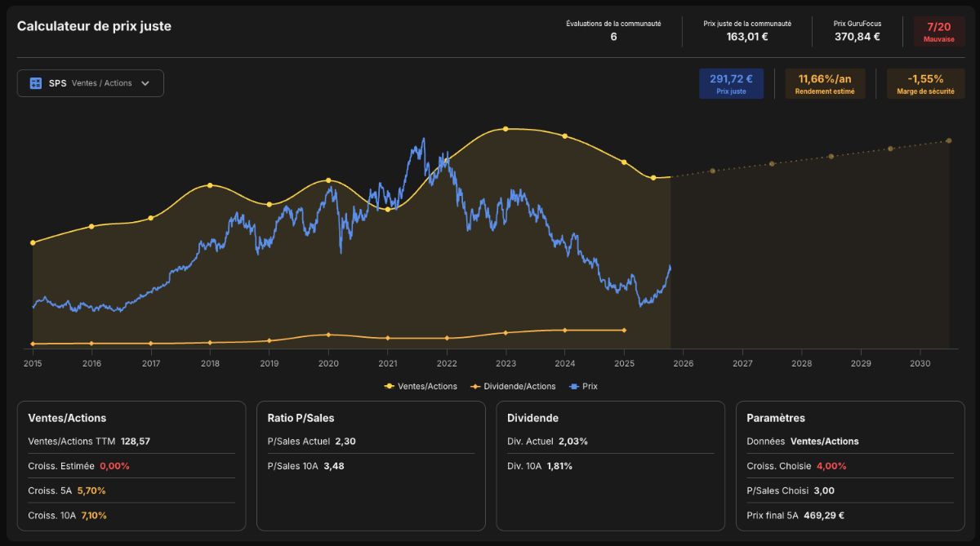The width and height of the screenshot is (980, 546).
Task: Click the 7/20 Mauvaise score badge
Action: [939, 32]
